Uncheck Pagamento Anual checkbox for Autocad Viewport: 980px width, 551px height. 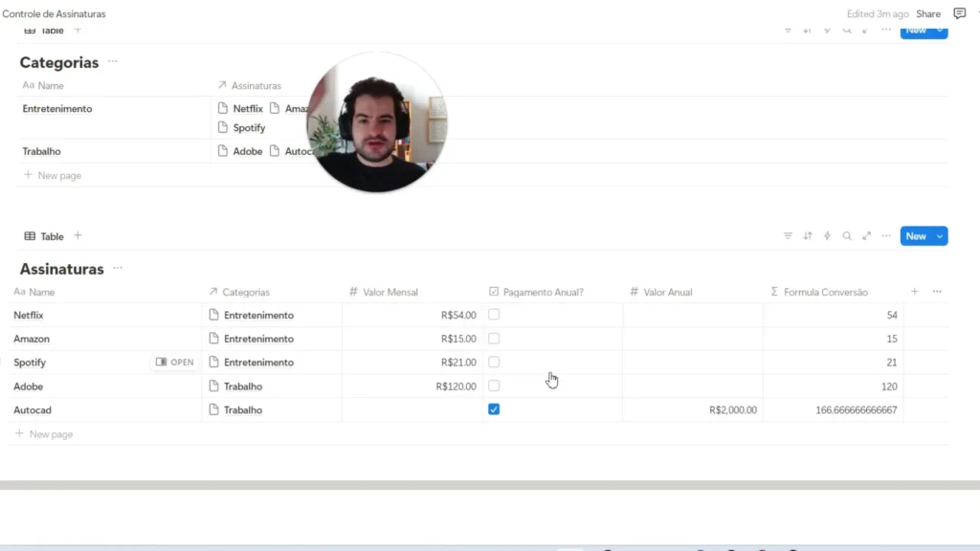tap(494, 409)
